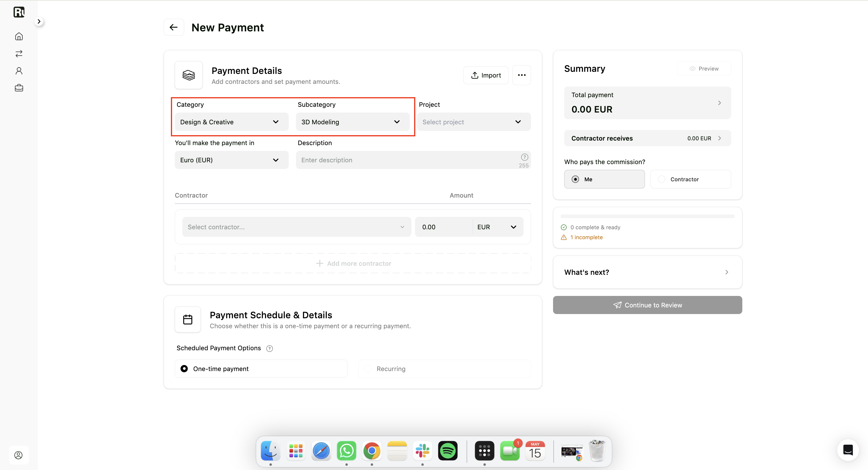
Task: Open the minimized Chrome window thumbnail in the Dock
Action: pos(572,452)
